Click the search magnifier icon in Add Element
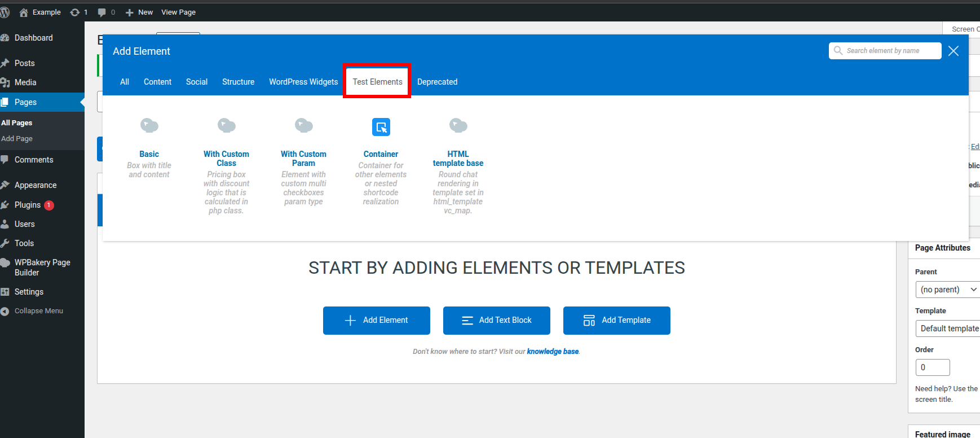Viewport: 980px width, 438px height. click(838, 50)
